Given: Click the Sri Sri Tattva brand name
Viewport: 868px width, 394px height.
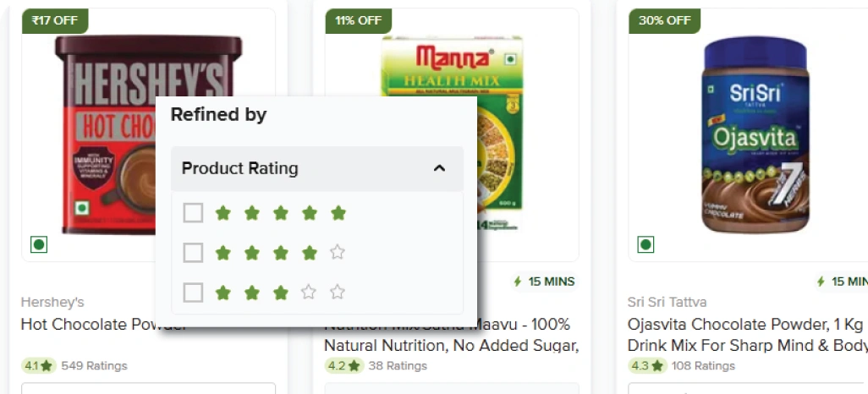Looking at the screenshot, I should pyautogui.click(x=667, y=302).
